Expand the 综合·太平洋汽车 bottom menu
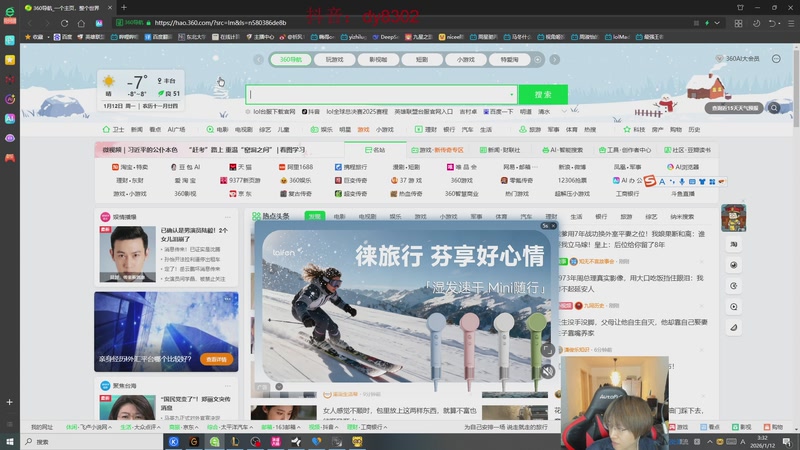The image size is (800, 450). tap(230, 427)
